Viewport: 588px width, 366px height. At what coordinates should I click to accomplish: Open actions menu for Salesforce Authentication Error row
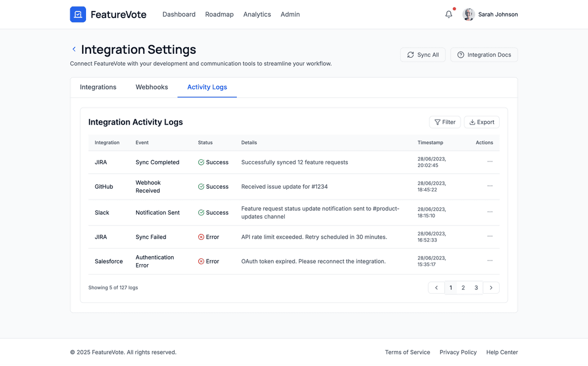(x=489, y=261)
